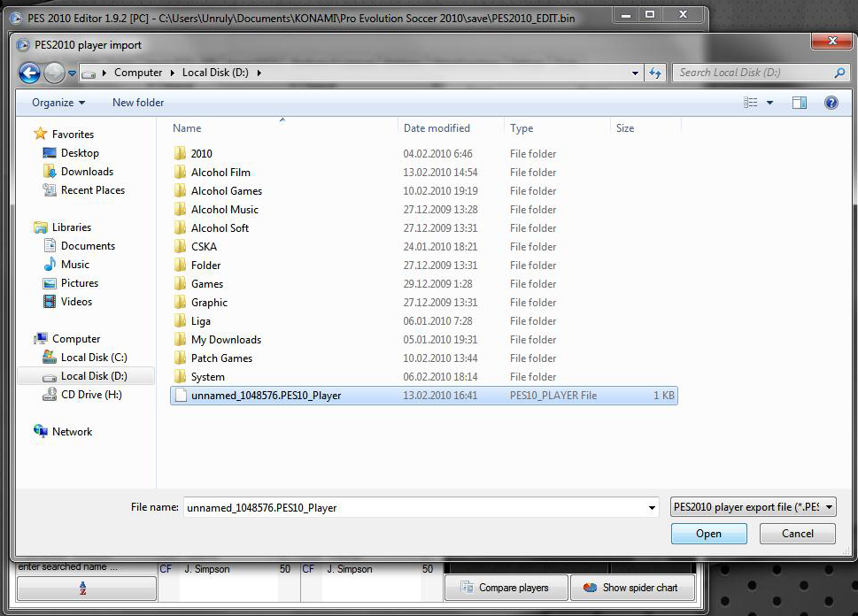Select Favorites in the navigation pane
858x616 pixels.
tap(73, 134)
